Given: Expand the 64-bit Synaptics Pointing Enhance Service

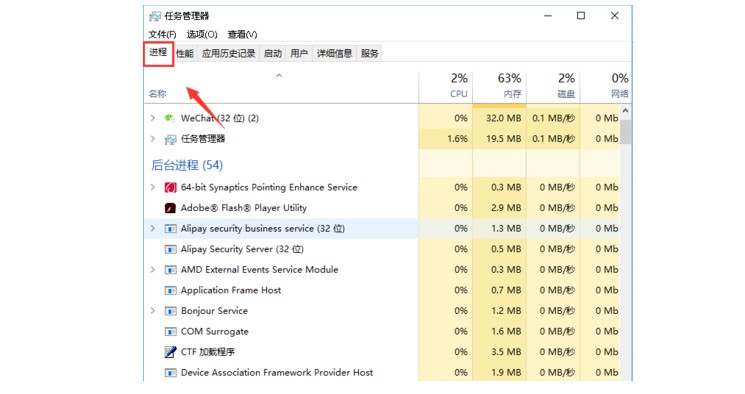Looking at the screenshot, I should (x=153, y=187).
